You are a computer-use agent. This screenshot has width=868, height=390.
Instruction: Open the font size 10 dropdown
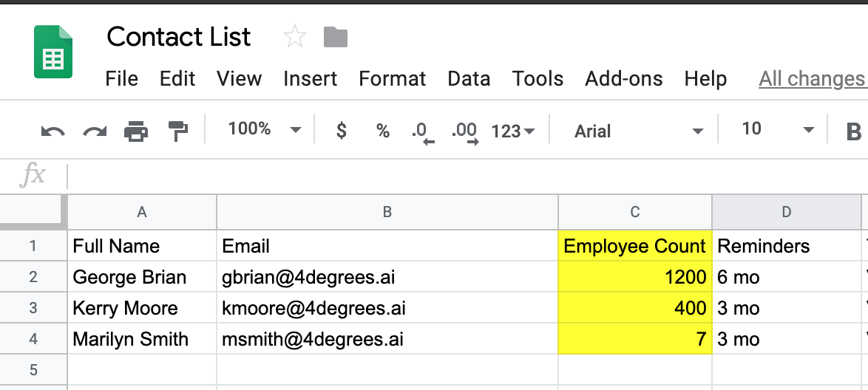pyautogui.click(x=778, y=129)
